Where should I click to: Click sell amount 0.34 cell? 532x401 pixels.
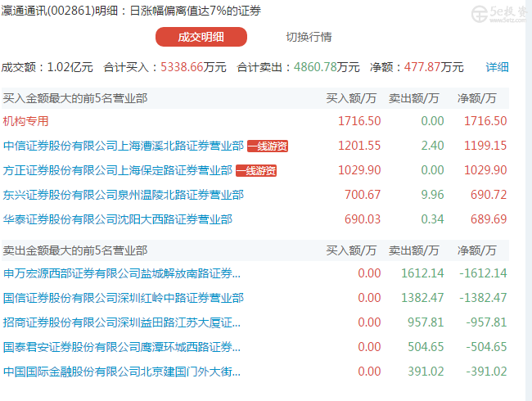(x=433, y=219)
